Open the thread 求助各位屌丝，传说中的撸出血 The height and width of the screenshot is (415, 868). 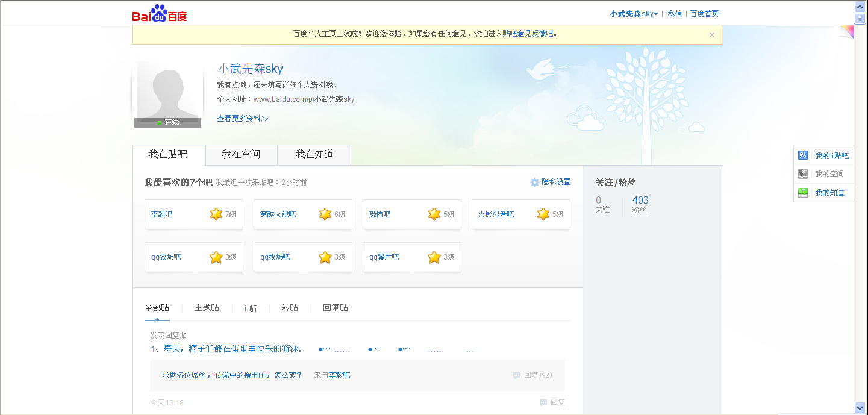[x=232, y=375]
